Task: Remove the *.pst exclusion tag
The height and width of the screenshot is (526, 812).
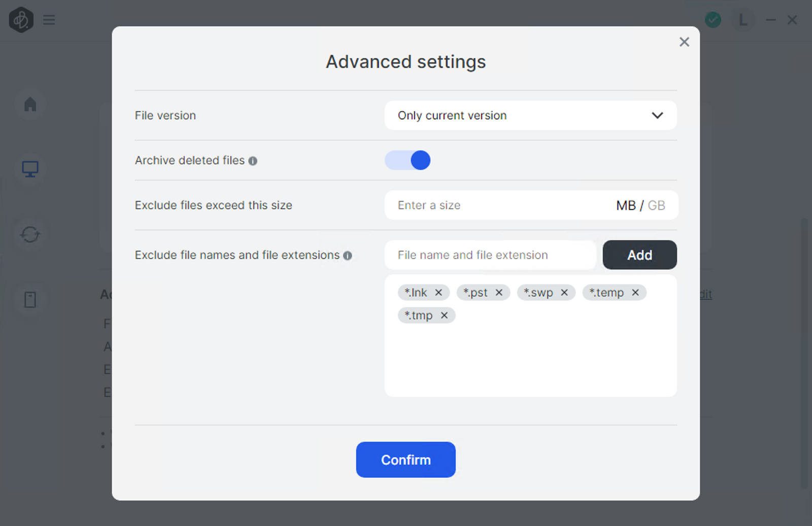Action: coord(499,293)
